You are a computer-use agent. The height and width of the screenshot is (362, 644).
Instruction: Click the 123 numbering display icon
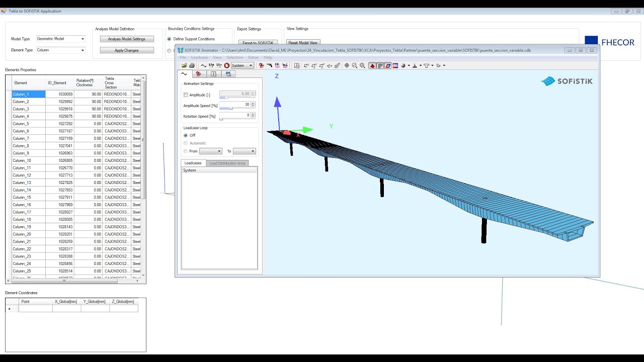395,65
